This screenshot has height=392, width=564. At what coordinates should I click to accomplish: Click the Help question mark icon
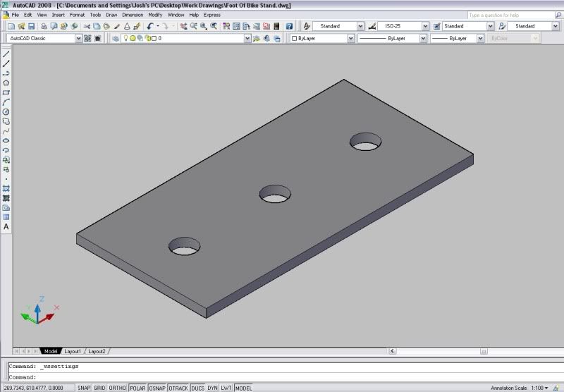pyautogui.click(x=290, y=26)
